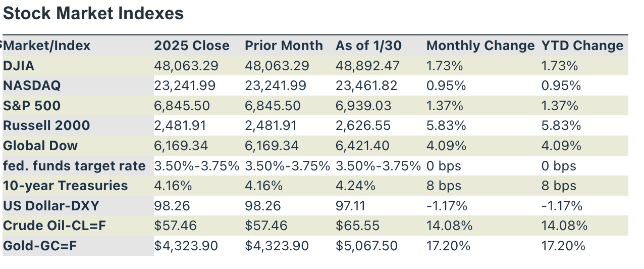Select the 2025 Close column header
The width and height of the screenshot is (644, 269).
click(x=192, y=46)
